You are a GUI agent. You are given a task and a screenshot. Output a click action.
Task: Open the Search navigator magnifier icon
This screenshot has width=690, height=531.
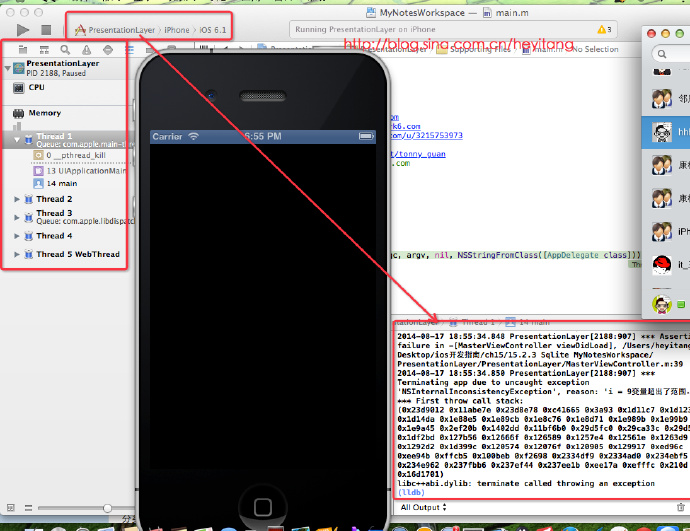point(65,50)
